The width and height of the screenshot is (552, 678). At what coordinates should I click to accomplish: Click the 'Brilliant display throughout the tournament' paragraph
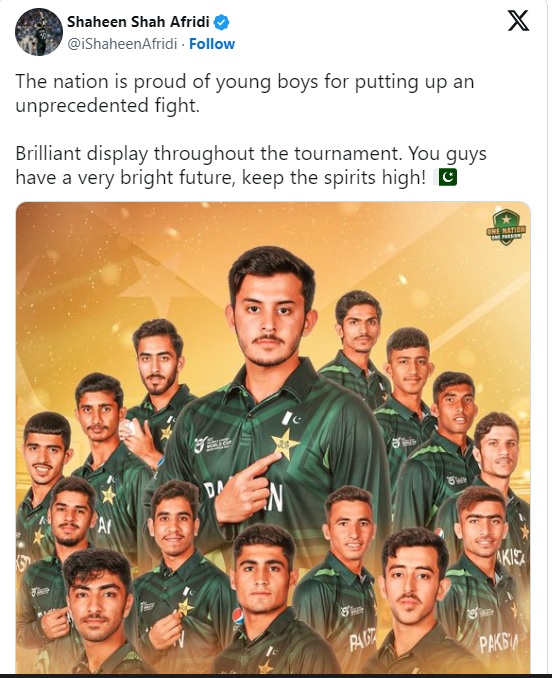pyautogui.click(x=251, y=166)
